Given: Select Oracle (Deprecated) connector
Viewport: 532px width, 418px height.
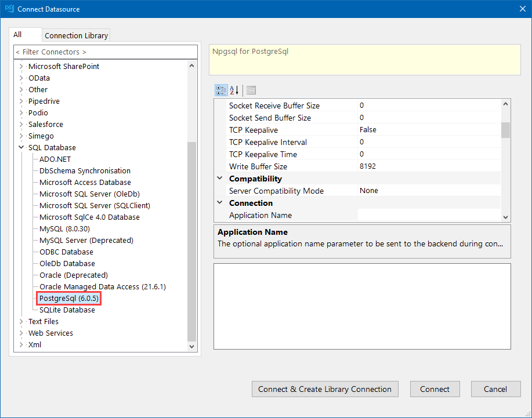Looking at the screenshot, I should coord(74,275).
